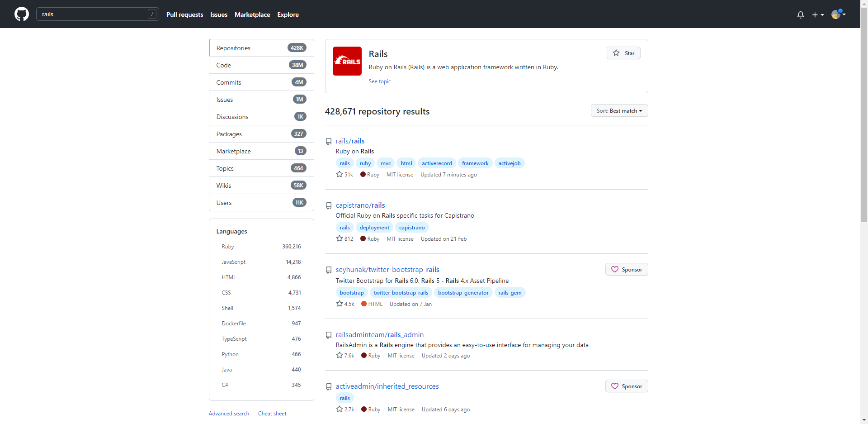Viewport: 868px width, 424px height.
Task: Filter results by C# language
Action: [261, 385]
